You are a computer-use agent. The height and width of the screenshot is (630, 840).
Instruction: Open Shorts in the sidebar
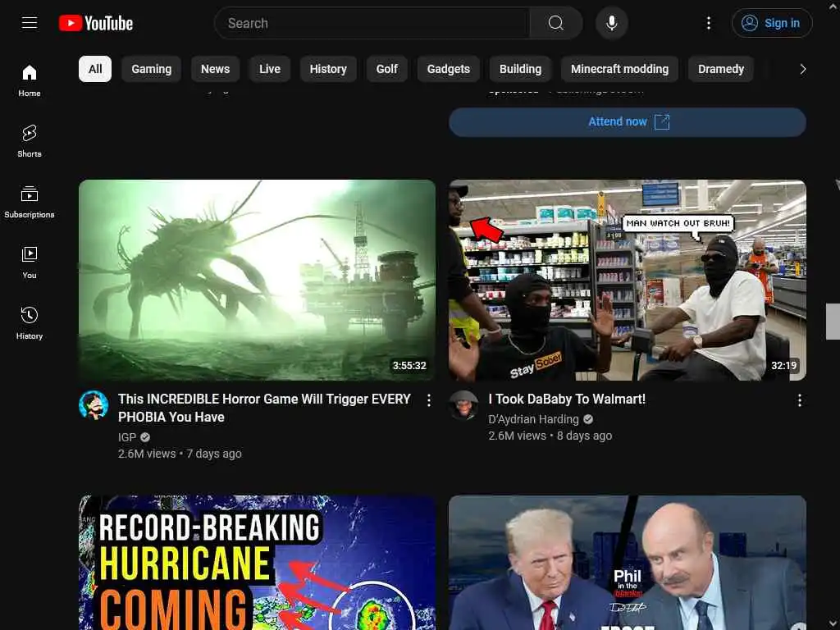pos(30,141)
